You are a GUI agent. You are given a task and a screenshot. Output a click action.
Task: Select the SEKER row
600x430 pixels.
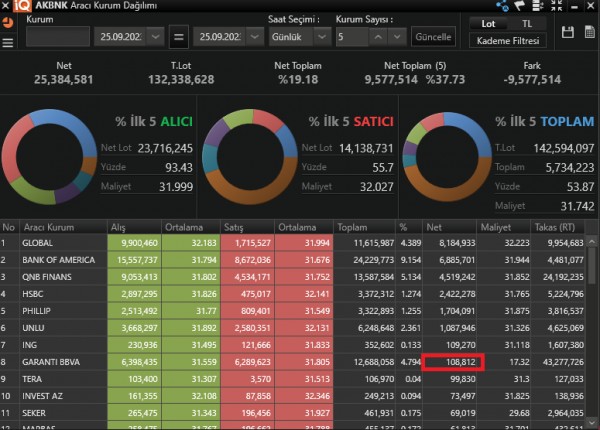(293, 413)
